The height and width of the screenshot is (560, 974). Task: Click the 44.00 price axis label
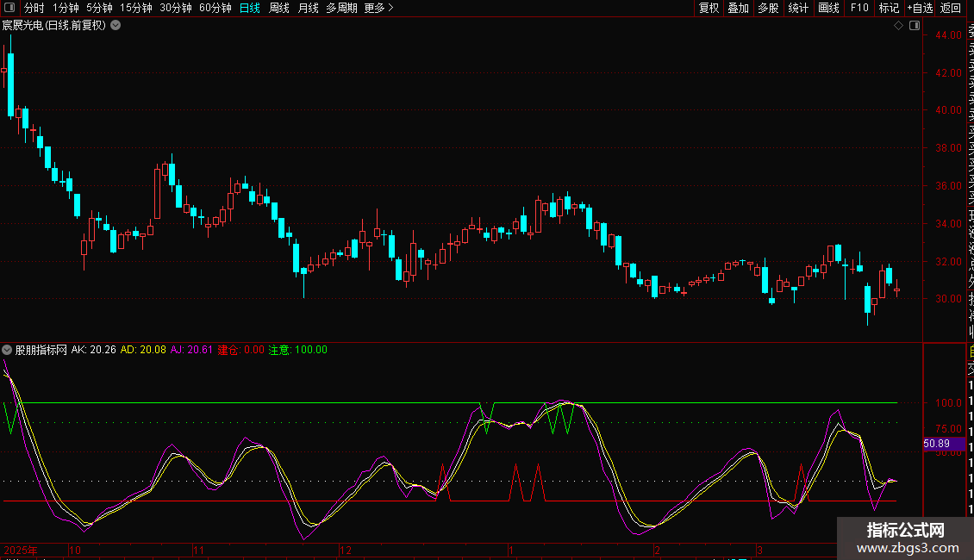pos(948,35)
